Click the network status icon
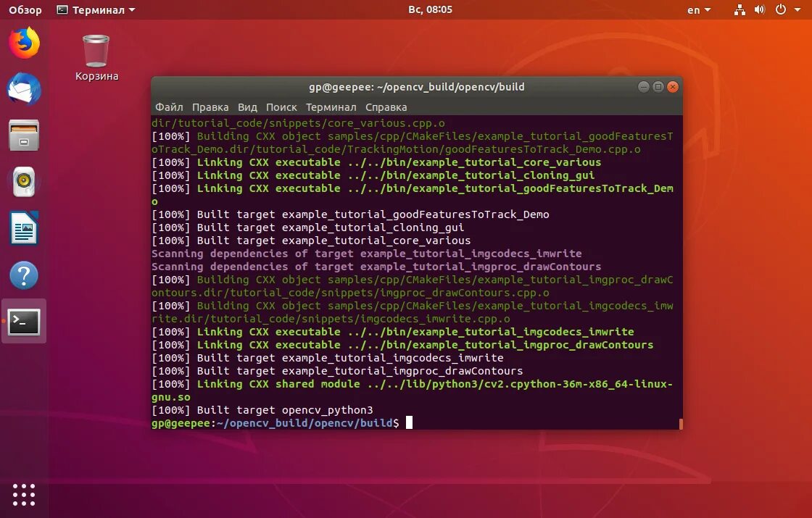Viewport: 812px width, 518px height. click(x=739, y=10)
